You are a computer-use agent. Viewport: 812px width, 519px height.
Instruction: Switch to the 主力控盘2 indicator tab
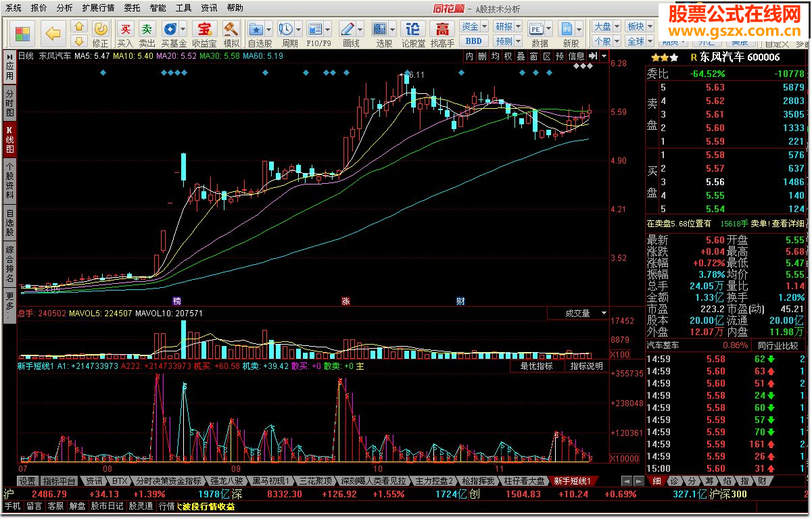tap(433, 481)
